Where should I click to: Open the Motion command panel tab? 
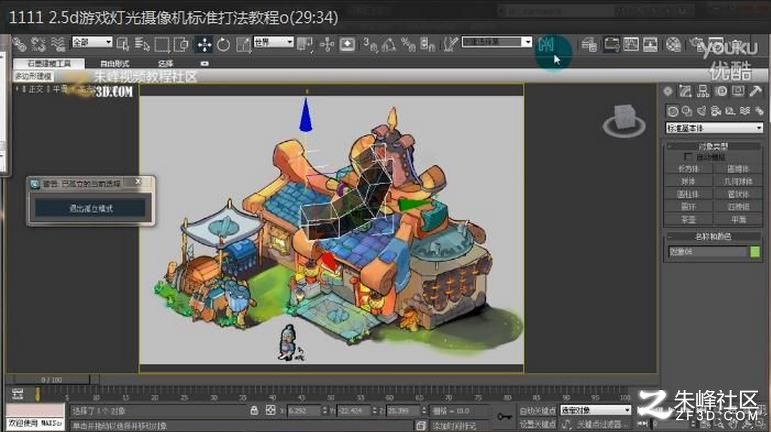(x=720, y=91)
